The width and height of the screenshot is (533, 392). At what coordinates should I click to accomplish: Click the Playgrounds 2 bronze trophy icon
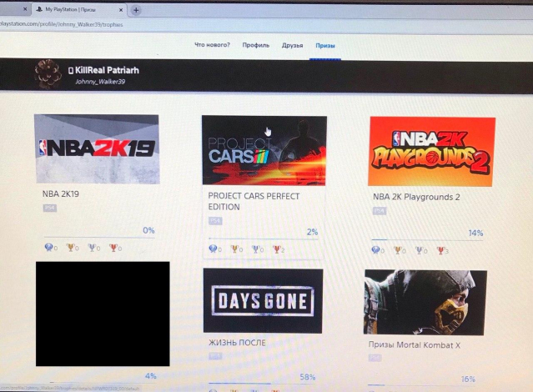point(440,250)
